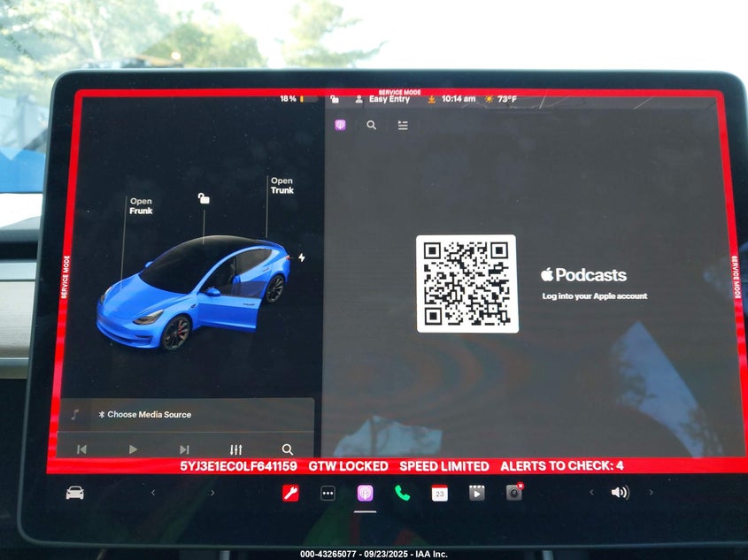748x560 pixels.
Task: Launch the calendar app in the dock
Action: [439, 493]
